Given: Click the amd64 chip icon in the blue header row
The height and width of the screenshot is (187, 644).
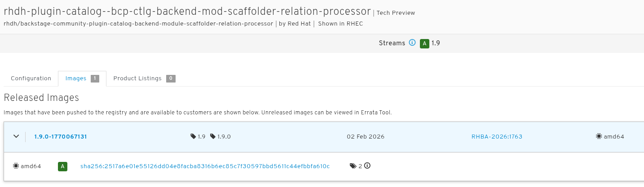Looking at the screenshot, I should click(599, 136).
